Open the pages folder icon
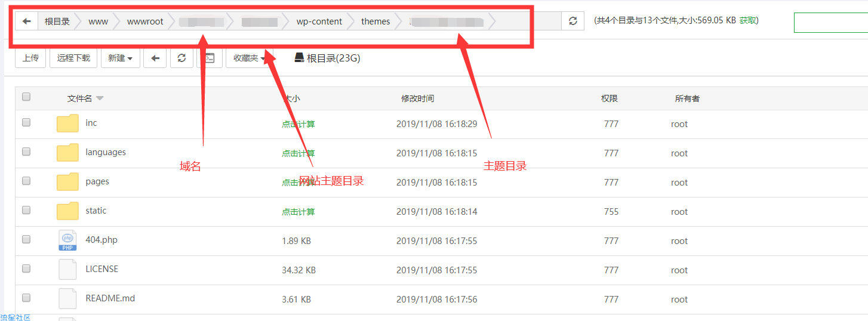The image size is (868, 321). pyautogui.click(x=67, y=182)
